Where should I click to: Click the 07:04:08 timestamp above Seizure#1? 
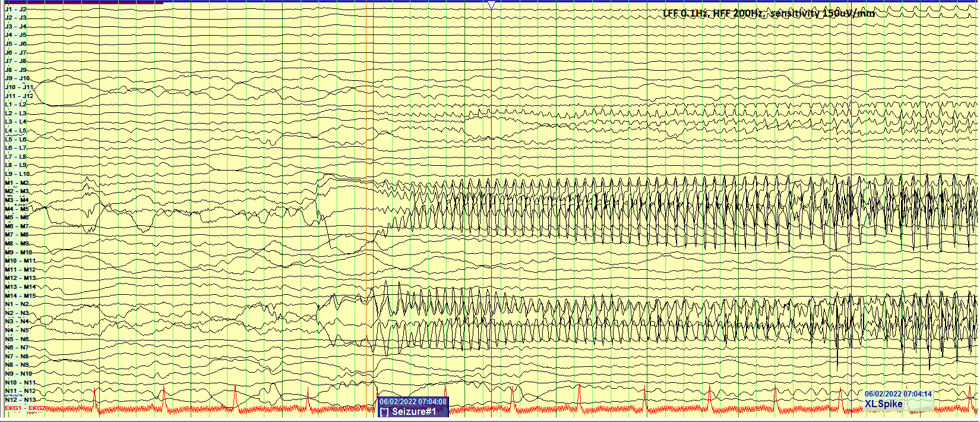tap(413, 402)
